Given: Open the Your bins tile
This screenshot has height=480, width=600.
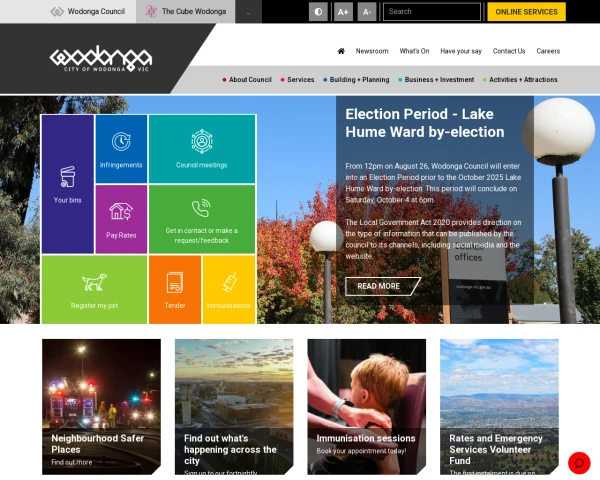Looking at the screenshot, I should click(x=68, y=183).
